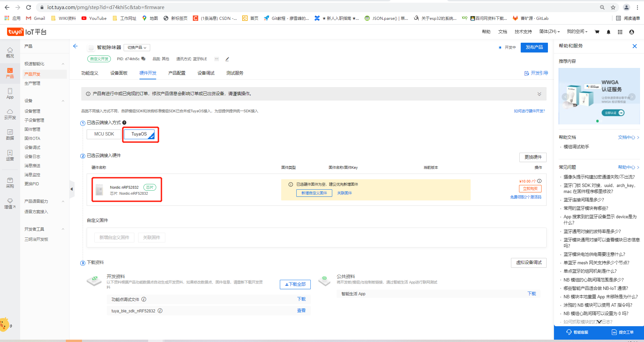Open 设备管理 in the sidebar
Image resolution: width=644 pixels, height=342 pixels.
[x=32, y=111]
